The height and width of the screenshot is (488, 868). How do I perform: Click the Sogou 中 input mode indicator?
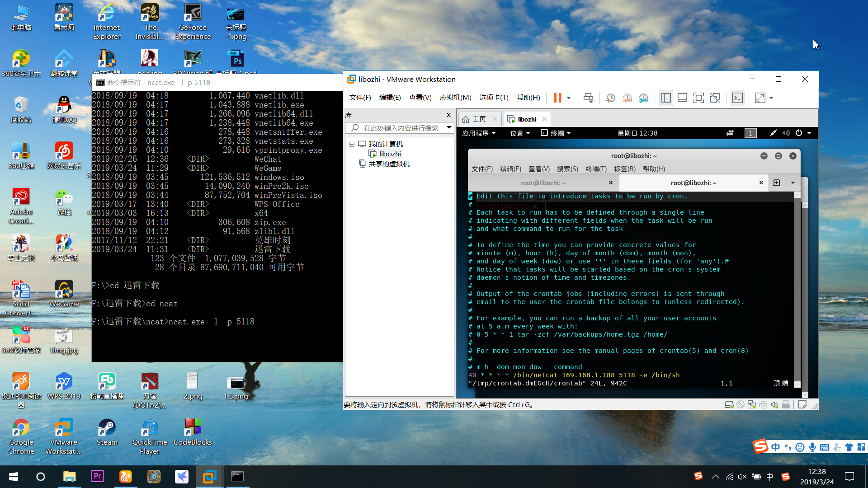tap(776, 447)
